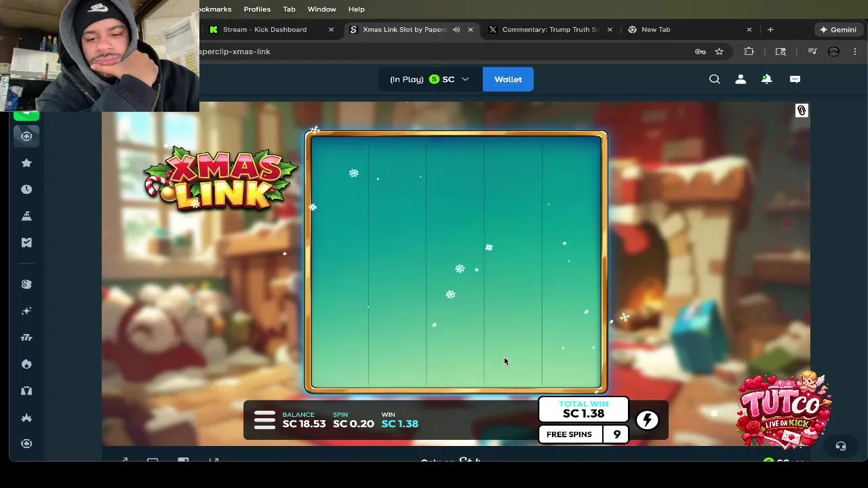The height and width of the screenshot is (488, 868).
Task: Open a new browser tab with plus
Action: [x=770, y=30]
